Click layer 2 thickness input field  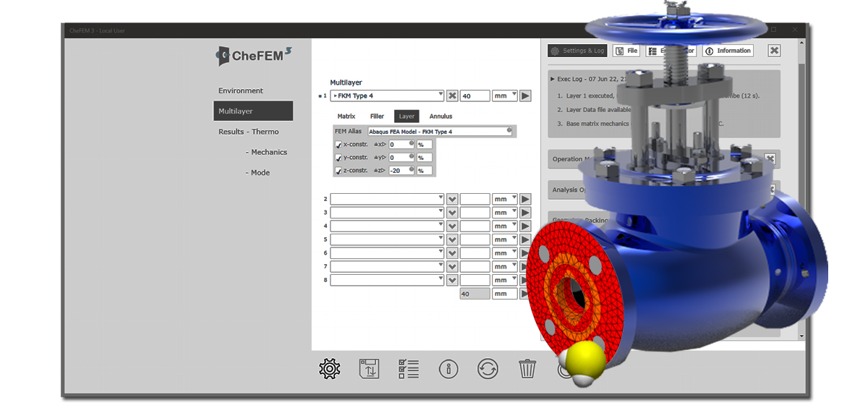pyautogui.click(x=475, y=199)
